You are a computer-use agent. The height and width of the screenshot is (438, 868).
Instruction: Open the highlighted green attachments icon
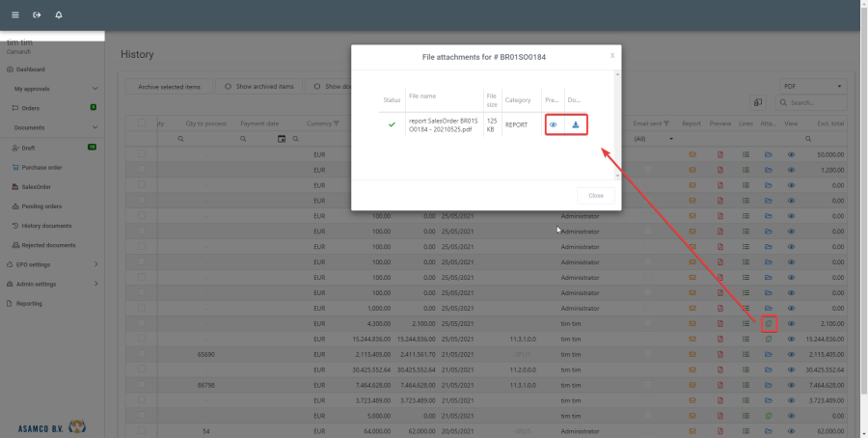click(x=769, y=324)
